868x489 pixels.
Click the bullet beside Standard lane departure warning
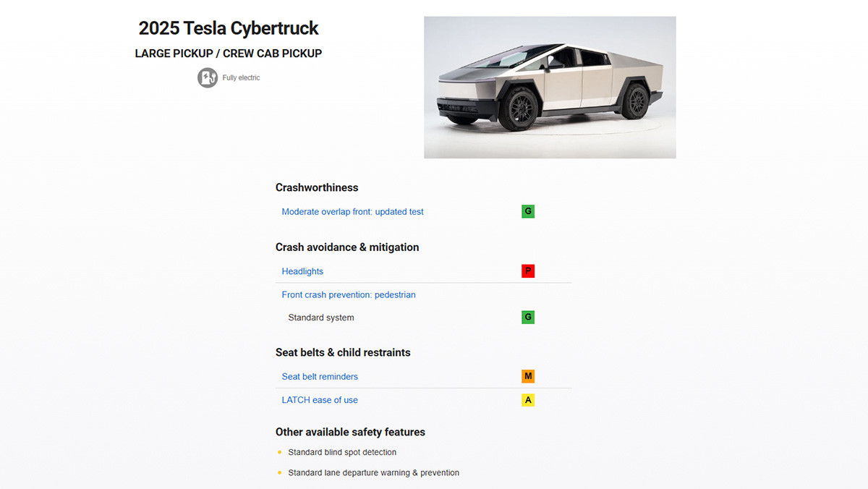coord(279,472)
